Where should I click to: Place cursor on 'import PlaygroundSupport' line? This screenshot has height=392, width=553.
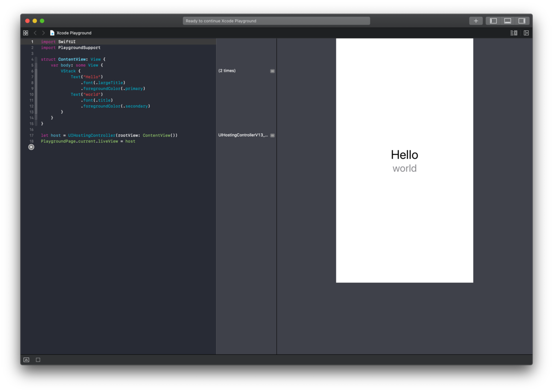tap(71, 48)
